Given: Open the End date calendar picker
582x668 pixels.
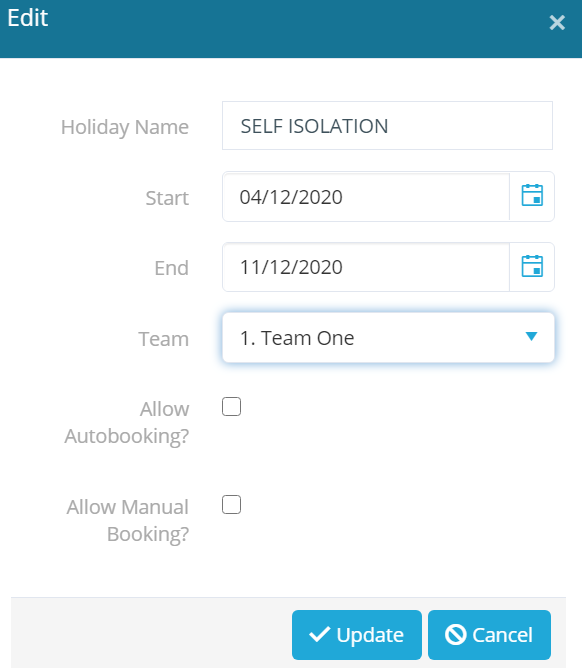Looking at the screenshot, I should point(532,266).
